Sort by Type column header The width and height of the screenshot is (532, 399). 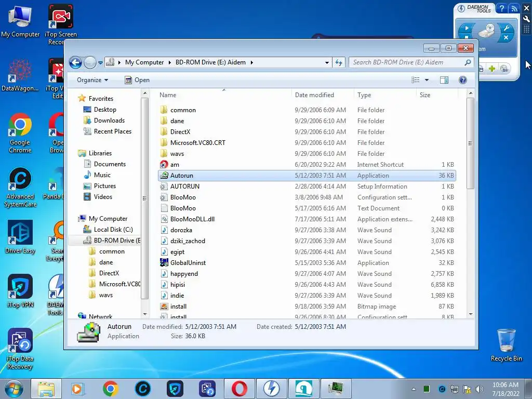pos(385,95)
